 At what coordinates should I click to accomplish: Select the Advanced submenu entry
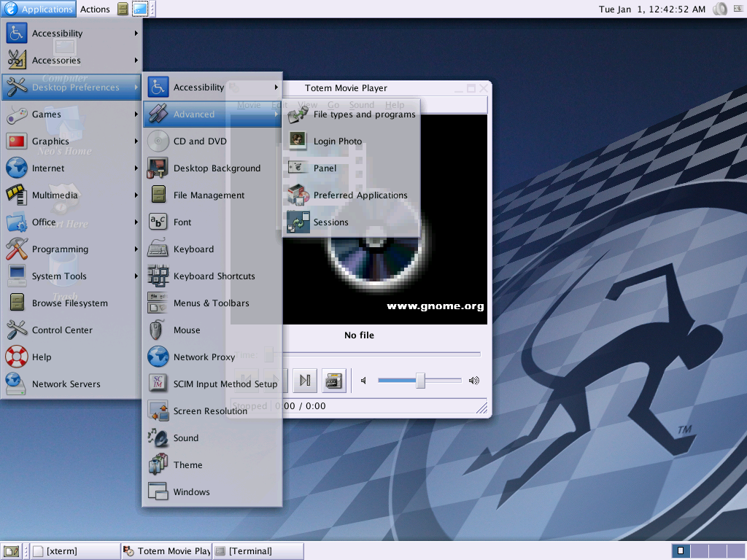pyautogui.click(x=213, y=114)
